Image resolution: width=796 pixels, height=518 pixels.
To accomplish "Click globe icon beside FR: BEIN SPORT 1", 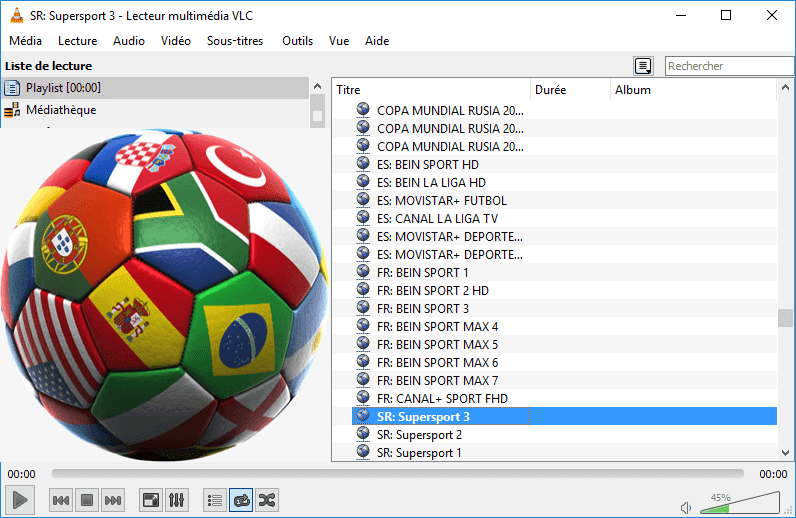I will click(x=363, y=272).
